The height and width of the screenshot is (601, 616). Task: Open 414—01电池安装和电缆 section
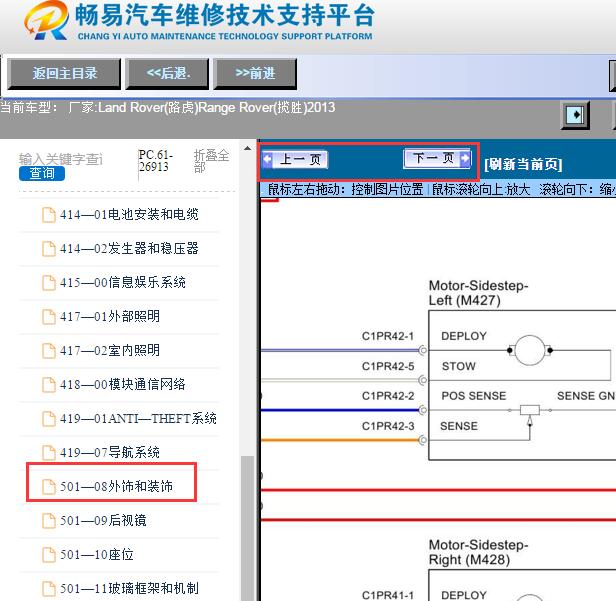tap(129, 214)
